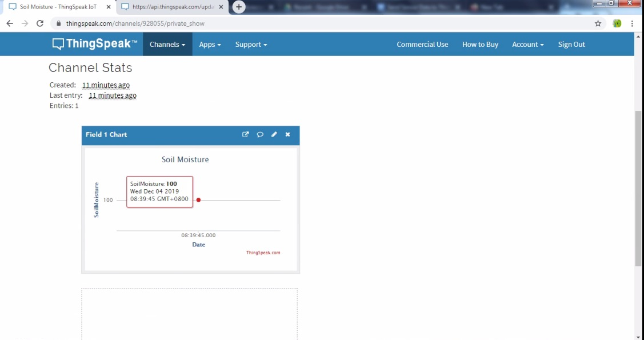Open the Account dropdown menu
The width and height of the screenshot is (644, 340).
[527, 45]
